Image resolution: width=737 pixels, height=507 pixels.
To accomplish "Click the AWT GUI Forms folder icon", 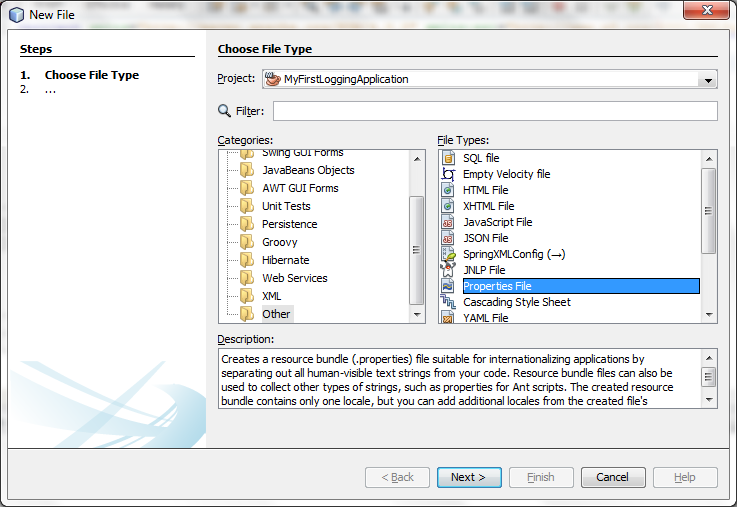I will pyautogui.click(x=247, y=188).
